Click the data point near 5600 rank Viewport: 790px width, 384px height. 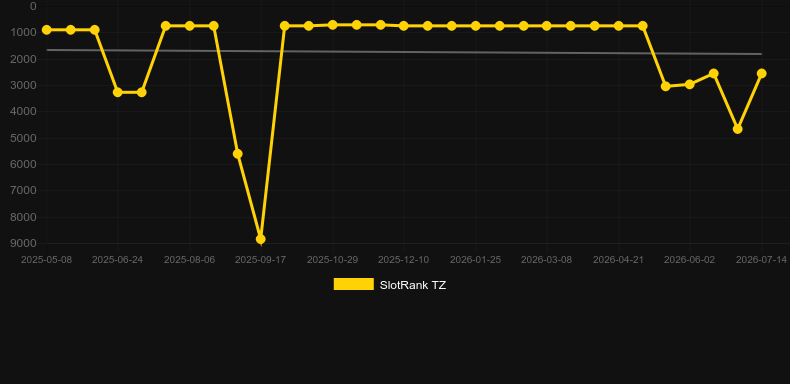[x=237, y=154]
